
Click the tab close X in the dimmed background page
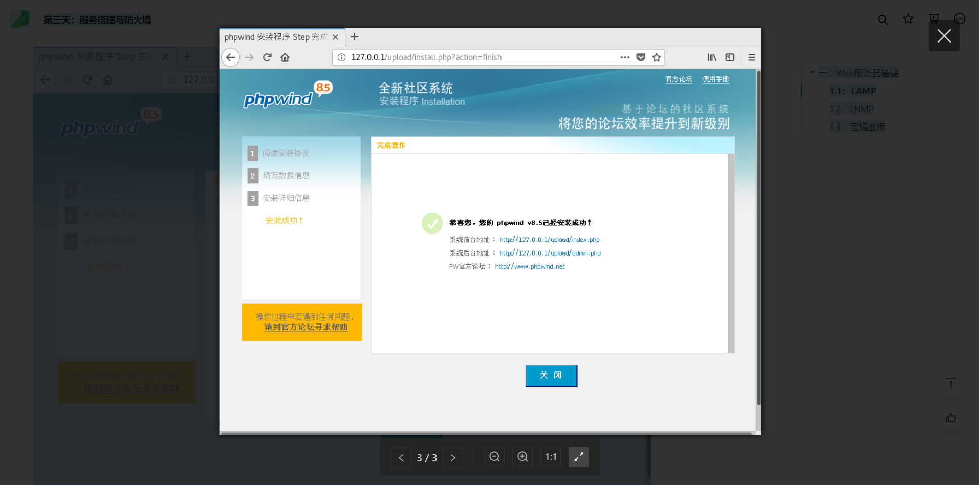tap(165, 57)
